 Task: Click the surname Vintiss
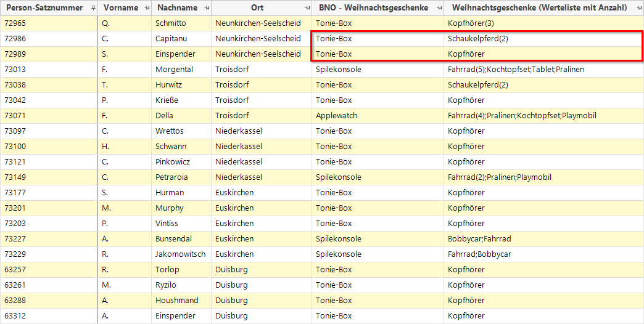pyautogui.click(x=167, y=224)
